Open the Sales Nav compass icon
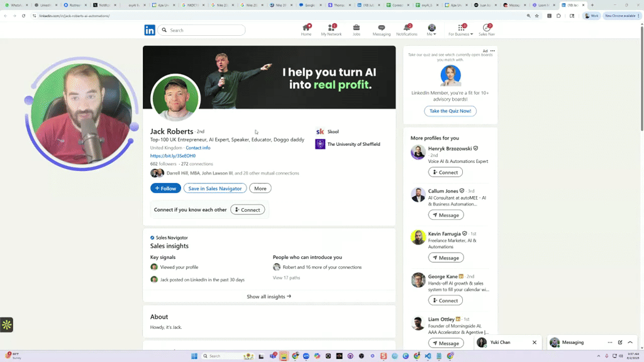 486,30
